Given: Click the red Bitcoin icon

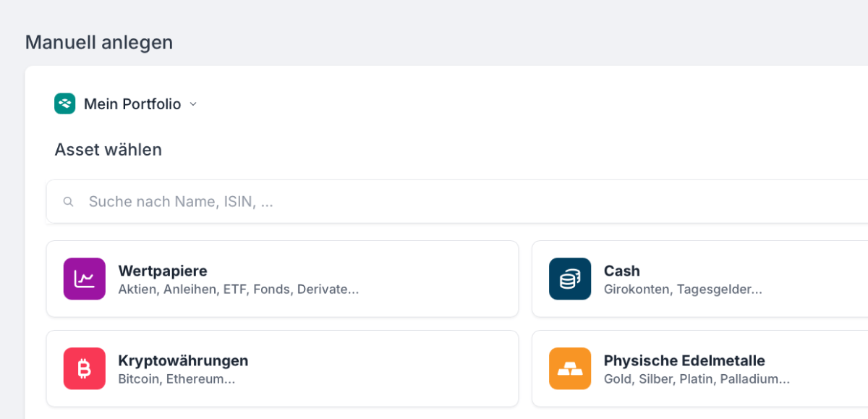Looking at the screenshot, I should click(85, 368).
